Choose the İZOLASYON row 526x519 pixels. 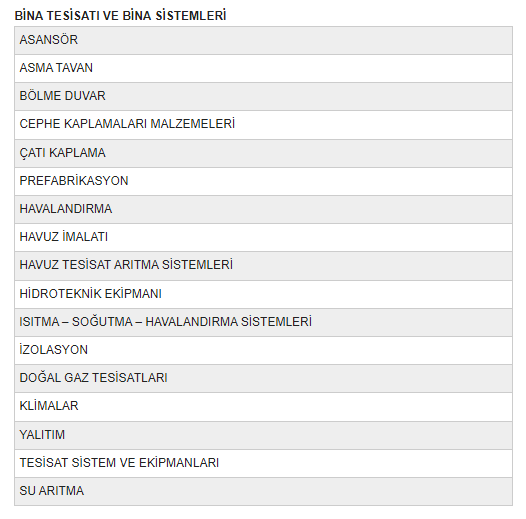coord(263,351)
